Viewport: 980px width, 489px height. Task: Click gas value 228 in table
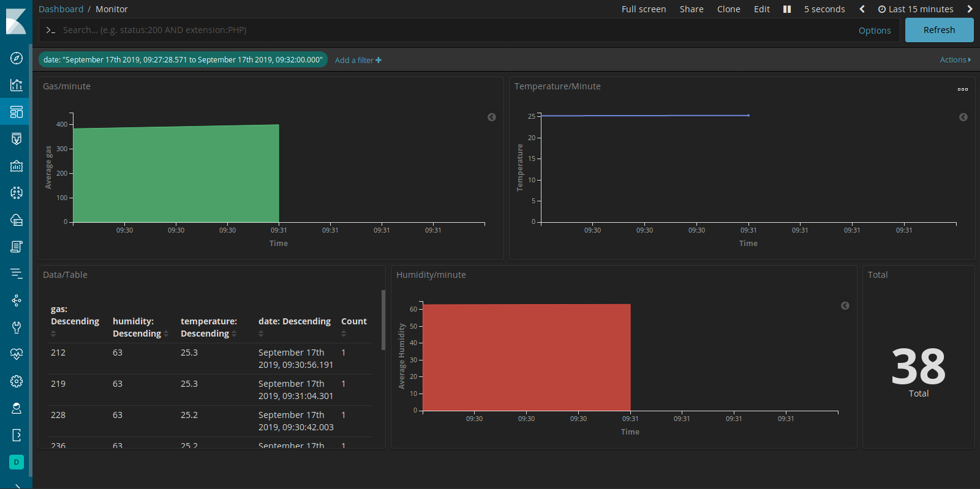pyautogui.click(x=58, y=415)
